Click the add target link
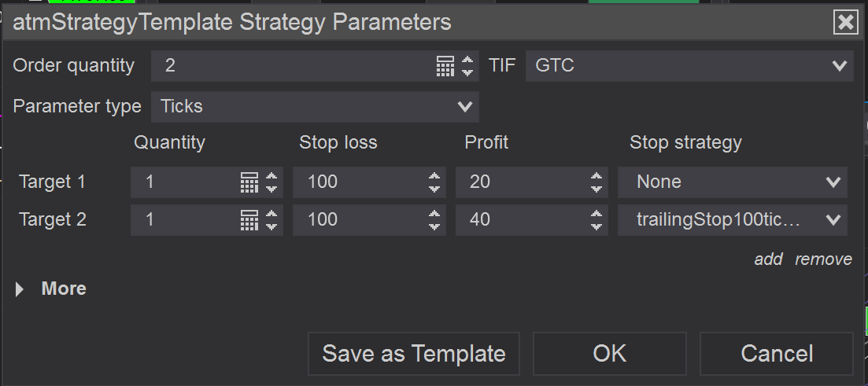Viewport: 868px width, 386px height. coord(768,259)
